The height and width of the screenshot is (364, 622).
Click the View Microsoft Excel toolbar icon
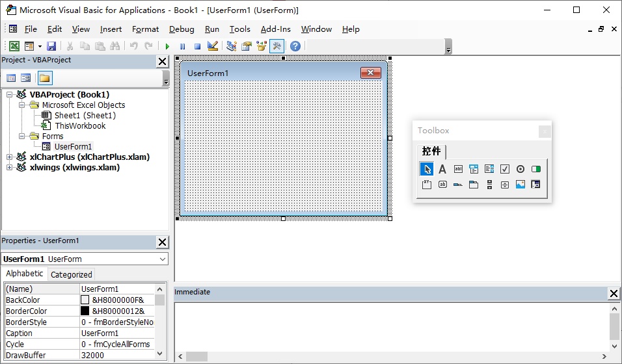tap(14, 46)
